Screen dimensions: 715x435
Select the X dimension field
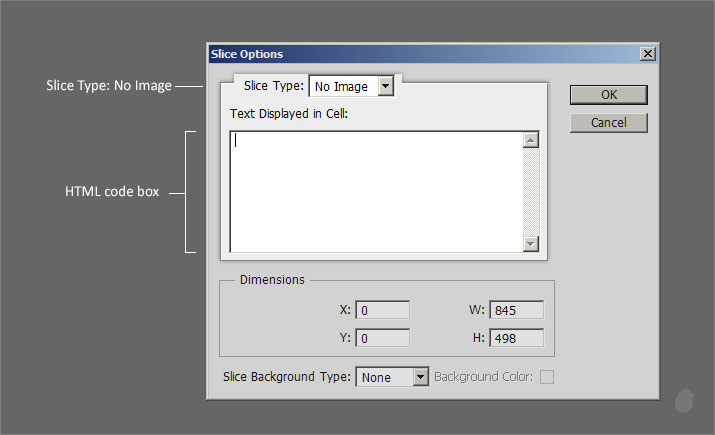pyautogui.click(x=382, y=311)
